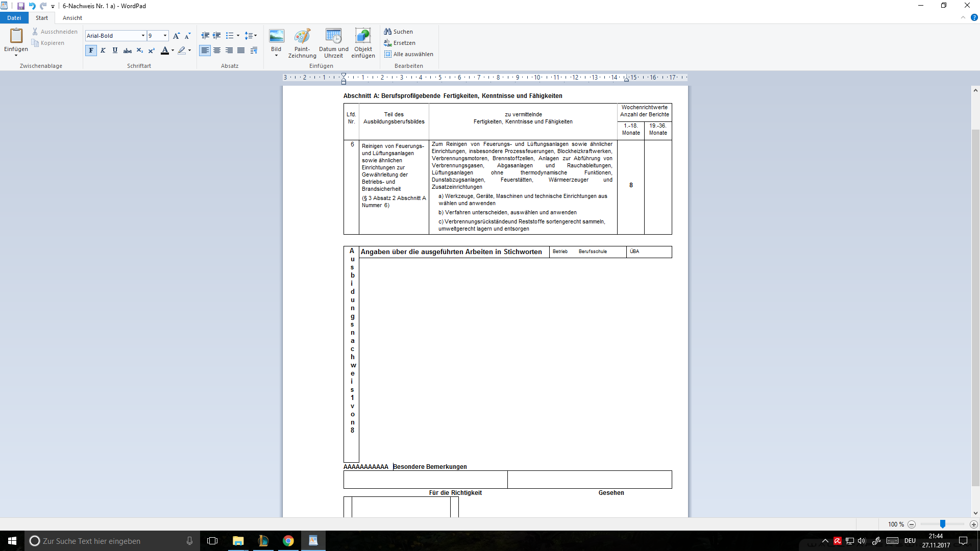
Task: Click the Einfügen paste button
Action: [x=16, y=37]
